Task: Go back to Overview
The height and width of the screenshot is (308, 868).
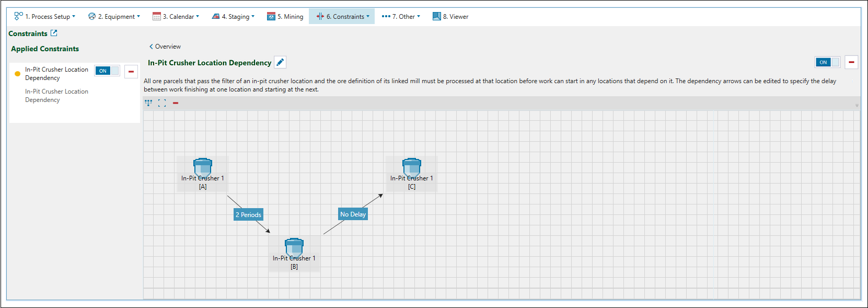Action: 165,47
